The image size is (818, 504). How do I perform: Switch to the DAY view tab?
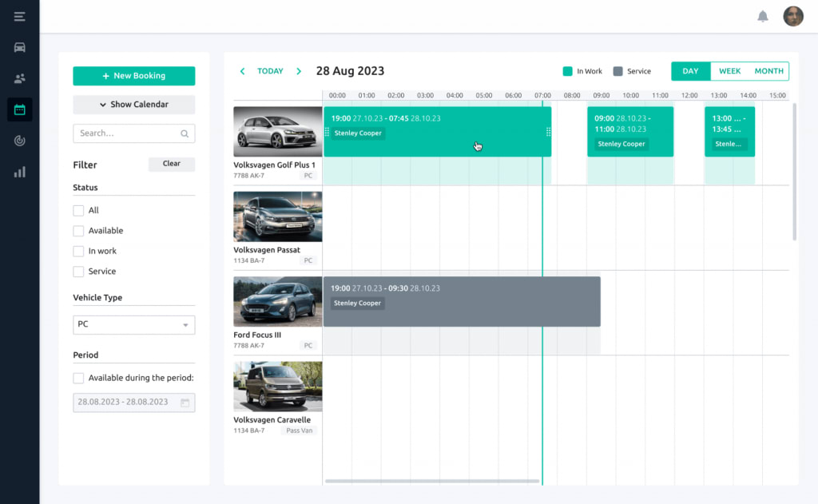(x=690, y=71)
